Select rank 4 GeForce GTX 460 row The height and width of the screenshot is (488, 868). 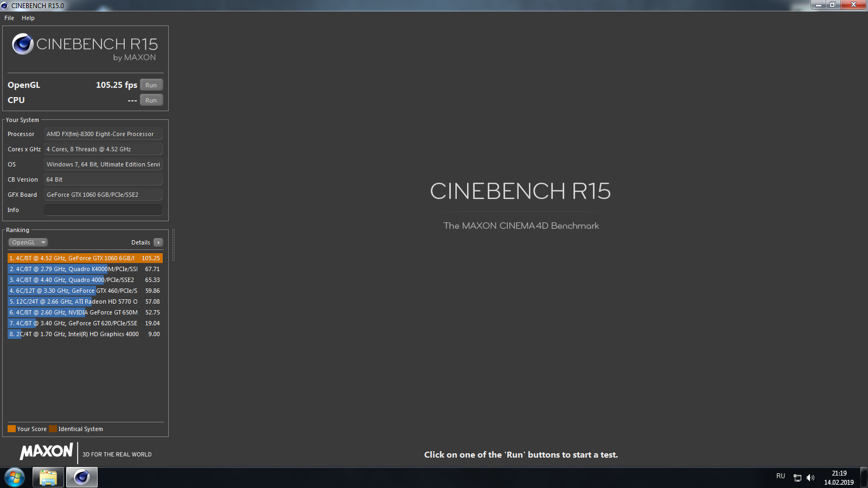coord(85,291)
